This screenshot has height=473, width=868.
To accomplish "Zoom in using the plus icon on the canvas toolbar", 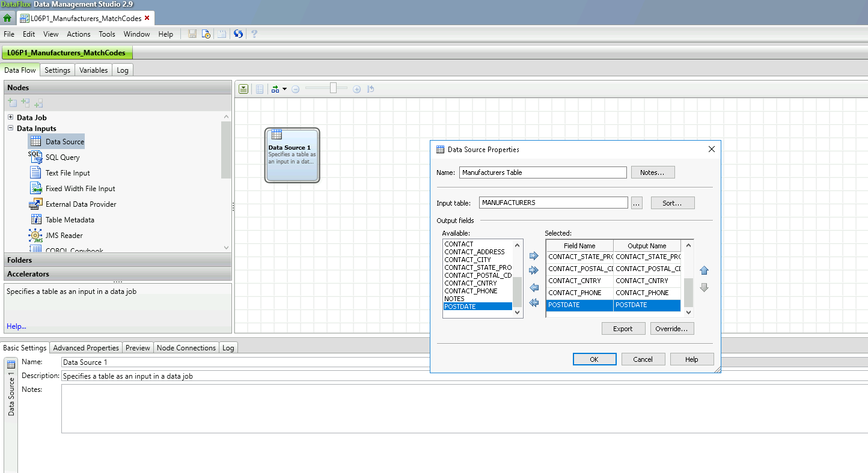I will (x=356, y=89).
